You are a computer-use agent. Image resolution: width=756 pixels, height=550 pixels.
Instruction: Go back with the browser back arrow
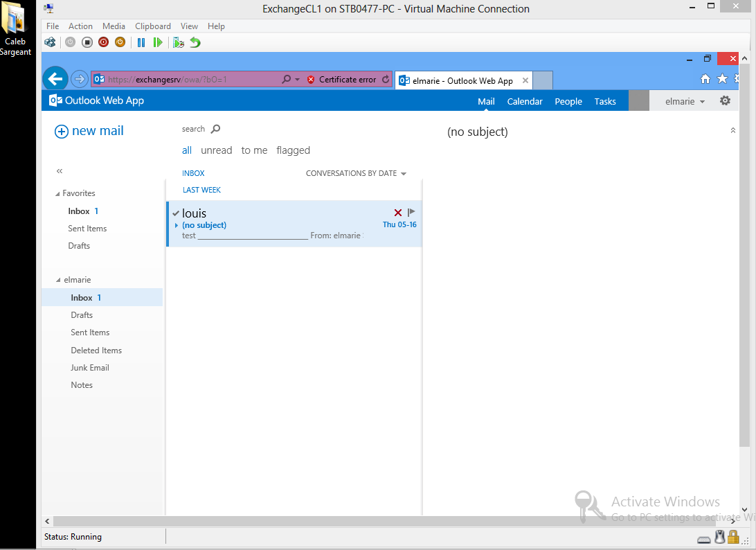(55, 79)
